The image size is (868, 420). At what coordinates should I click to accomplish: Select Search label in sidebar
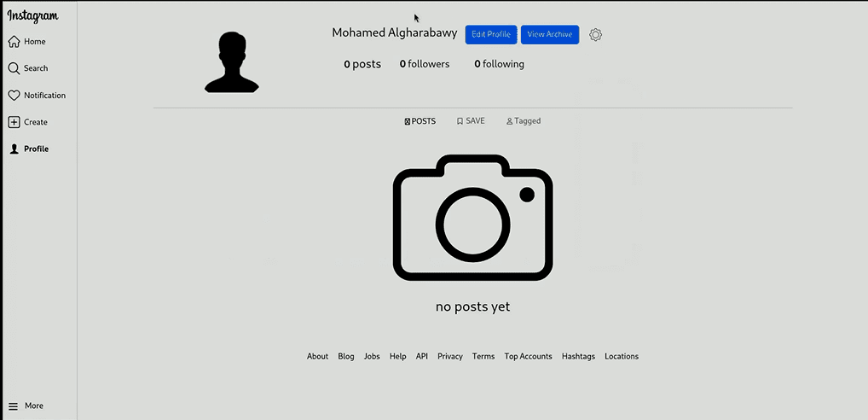[x=36, y=68]
